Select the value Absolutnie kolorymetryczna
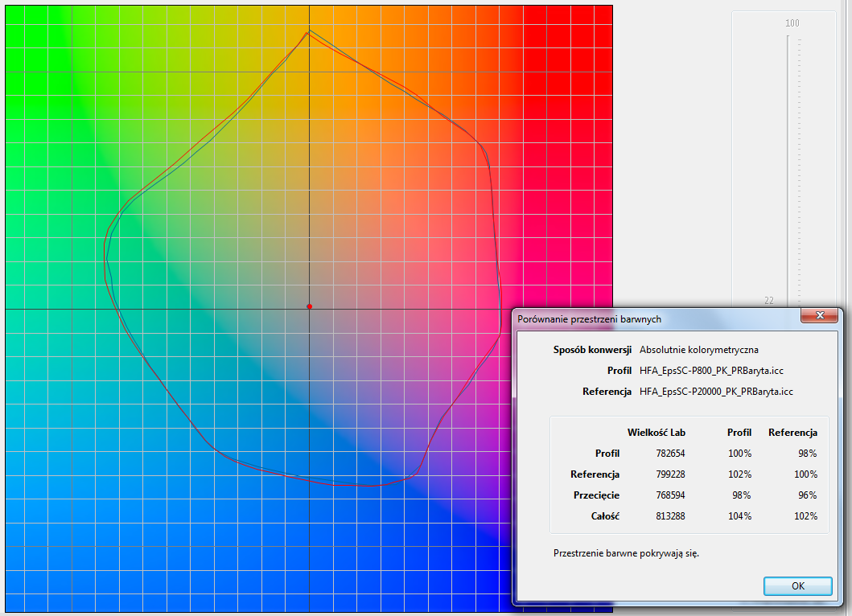 (699, 350)
